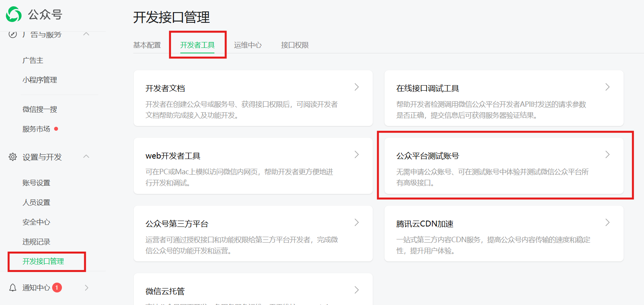
Task: Click the compass icon beside 广告与服务
Action: point(13,34)
